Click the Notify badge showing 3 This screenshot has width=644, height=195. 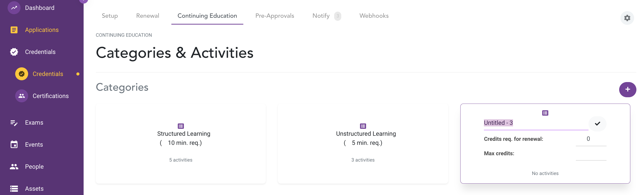point(338,16)
